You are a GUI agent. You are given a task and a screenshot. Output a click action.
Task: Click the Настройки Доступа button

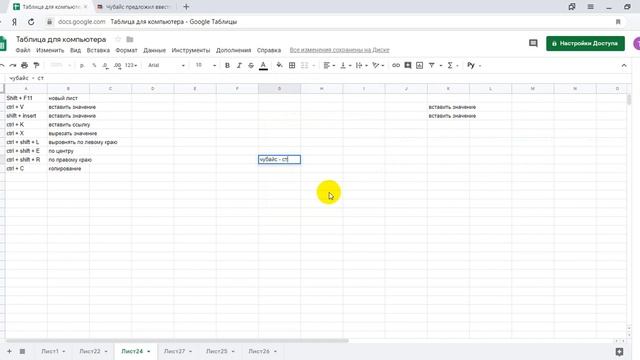tap(585, 43)
